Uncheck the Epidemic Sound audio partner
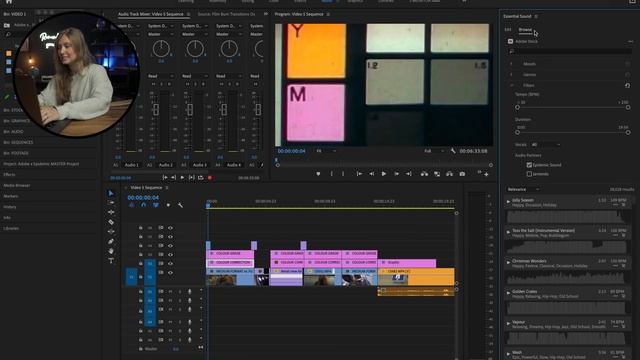Viewport: 640px width, 360px height. (529, 165)
